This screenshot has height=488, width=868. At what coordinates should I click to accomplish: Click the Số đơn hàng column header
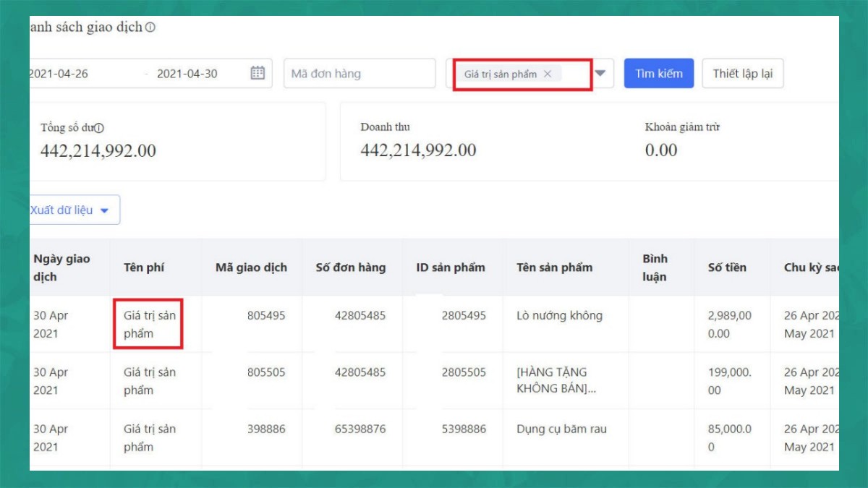pos(350,267)
